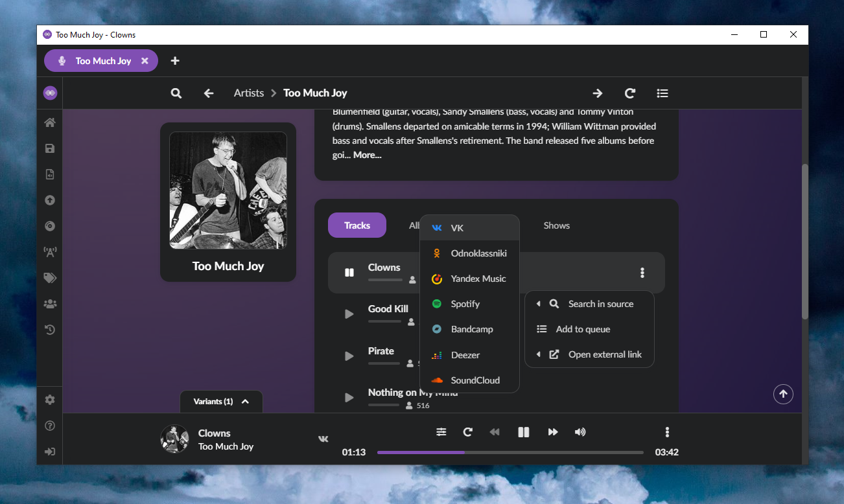Image resolution: width=844 pixels, height=504 pixels.
Task: Open the users group sidebar icon
Action: [50, 304]
